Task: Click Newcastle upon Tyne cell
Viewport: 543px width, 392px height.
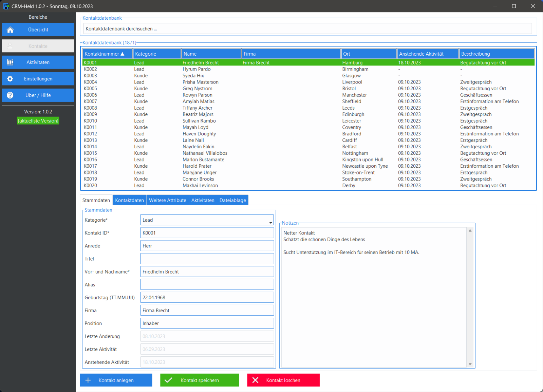Action: click(365, 166)
